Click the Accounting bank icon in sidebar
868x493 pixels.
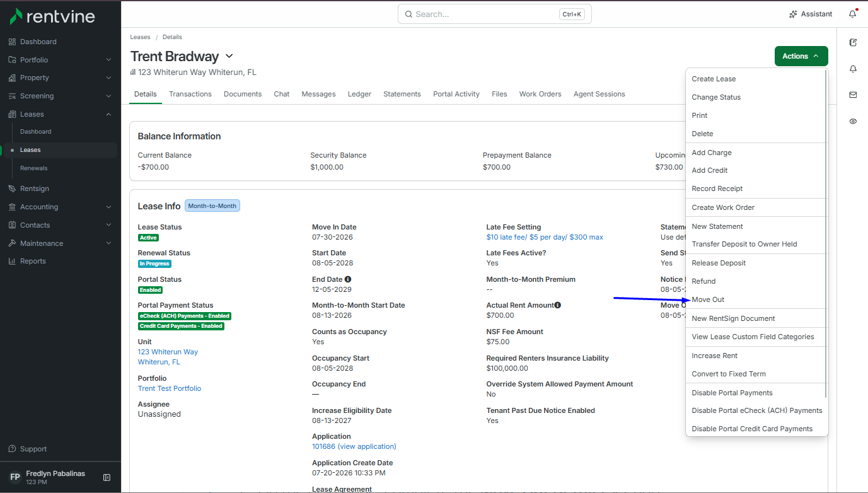12,207
